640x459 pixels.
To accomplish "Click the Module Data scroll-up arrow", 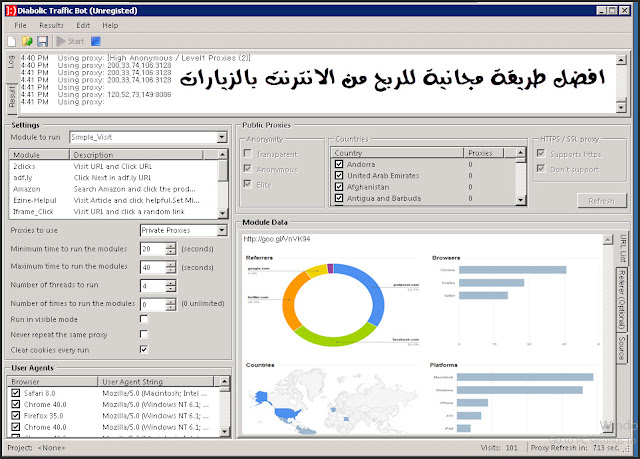I will point(608,239).
